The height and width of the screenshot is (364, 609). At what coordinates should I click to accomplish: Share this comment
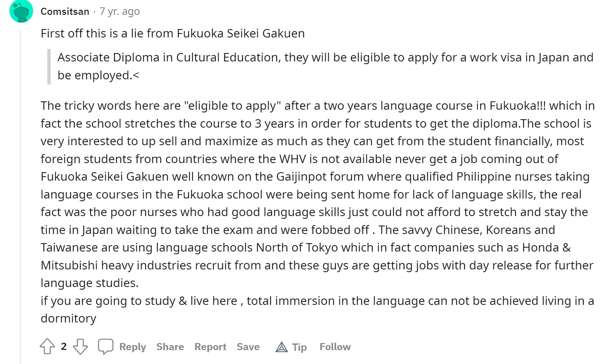pyautogui.click(x=170, y=347)
